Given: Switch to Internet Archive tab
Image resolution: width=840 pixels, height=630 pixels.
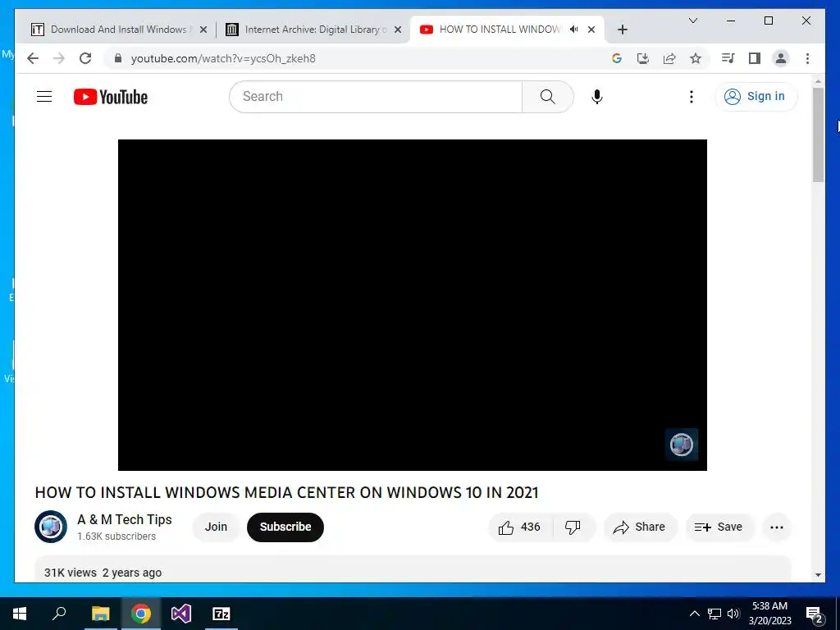Looking at the screenshot, I should click(312, 30).
